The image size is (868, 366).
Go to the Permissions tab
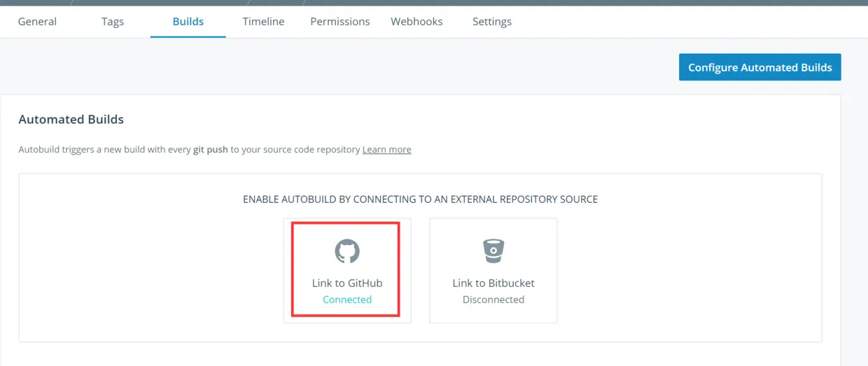(339, 22)
